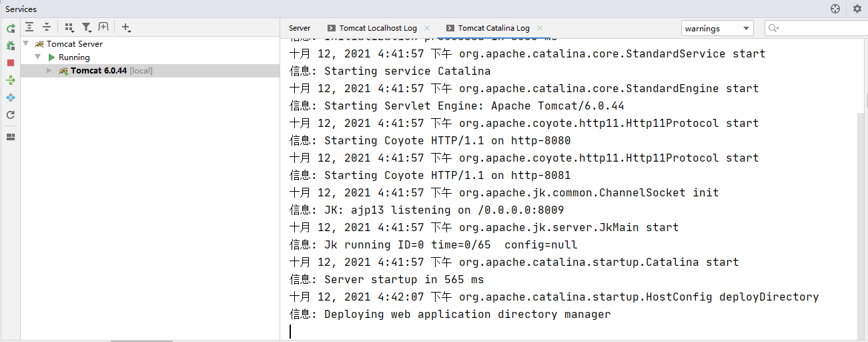This screenshot has height=342, width=868.
Task: Collapse all services in the tree
Action: [47, 27]
